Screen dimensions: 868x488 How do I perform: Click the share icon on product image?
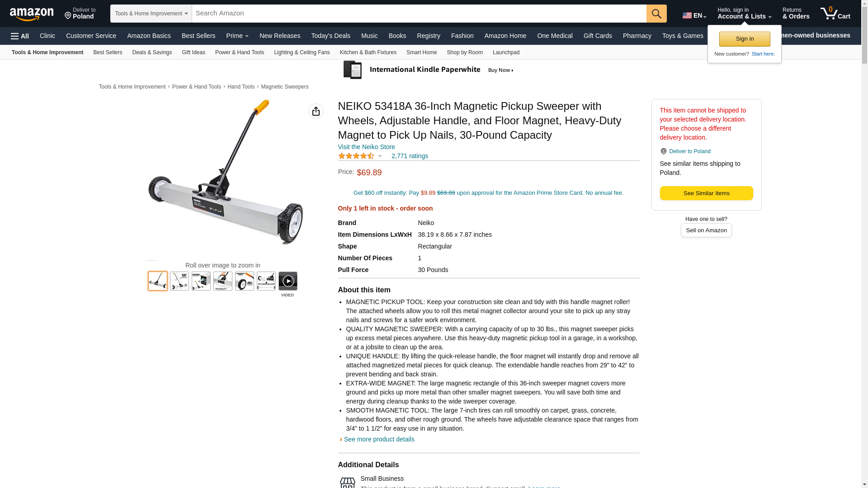click(x=316, y=111)
